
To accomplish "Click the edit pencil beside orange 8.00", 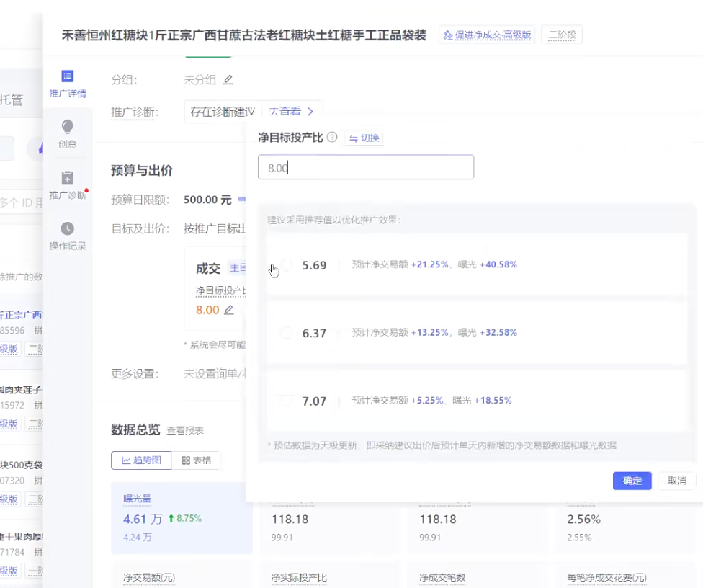I will pos(228,310).
